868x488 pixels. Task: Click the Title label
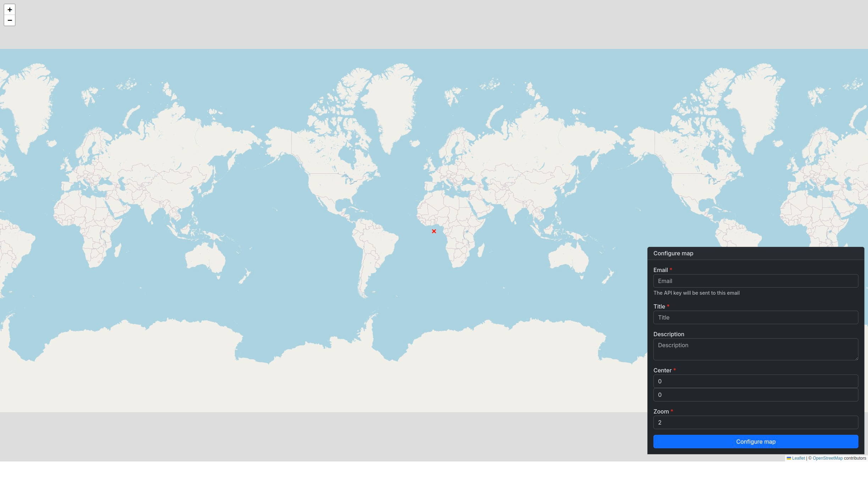tap(659, 306)
